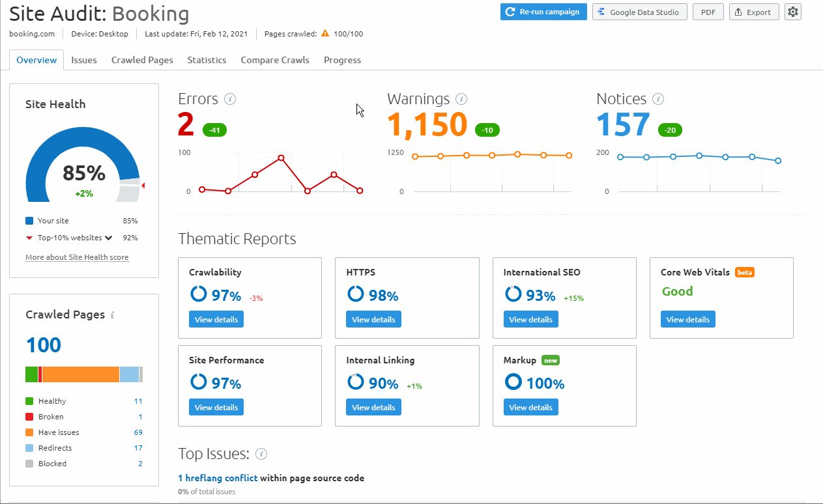This screenshot has height=504, width=823.
Task: Click the orange segment of crawled pages bar
Action: coord(81,374)
